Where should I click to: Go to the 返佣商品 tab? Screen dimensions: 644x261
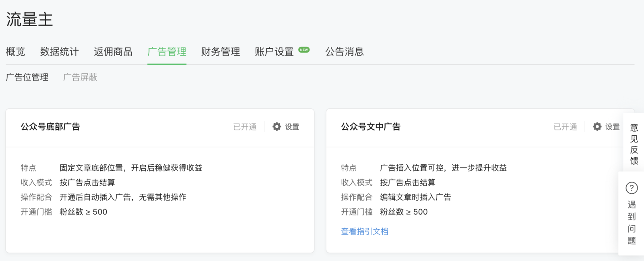pos(113,52)
